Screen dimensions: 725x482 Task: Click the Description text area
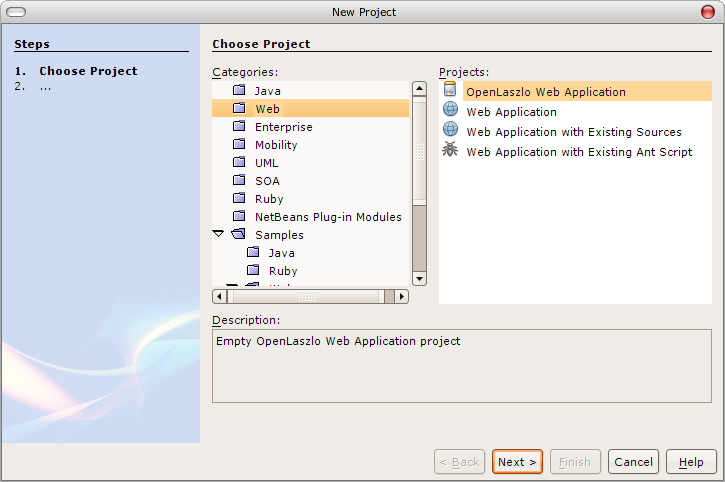pyautogui.click(x=461, y=366)
